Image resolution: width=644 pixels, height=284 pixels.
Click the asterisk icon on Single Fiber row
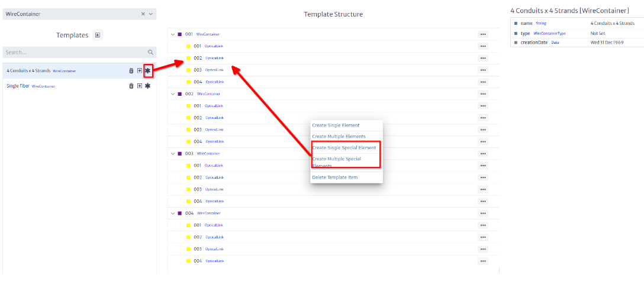point(148,86)
